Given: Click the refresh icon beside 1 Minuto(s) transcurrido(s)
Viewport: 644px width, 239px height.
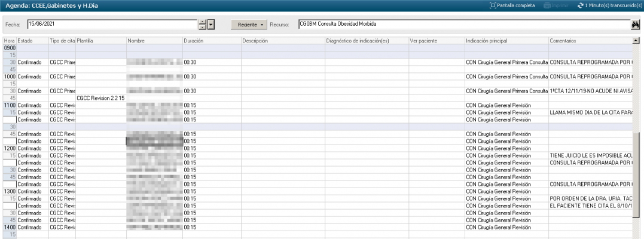Looking at the screenshot, I should [x=580, y=5].
